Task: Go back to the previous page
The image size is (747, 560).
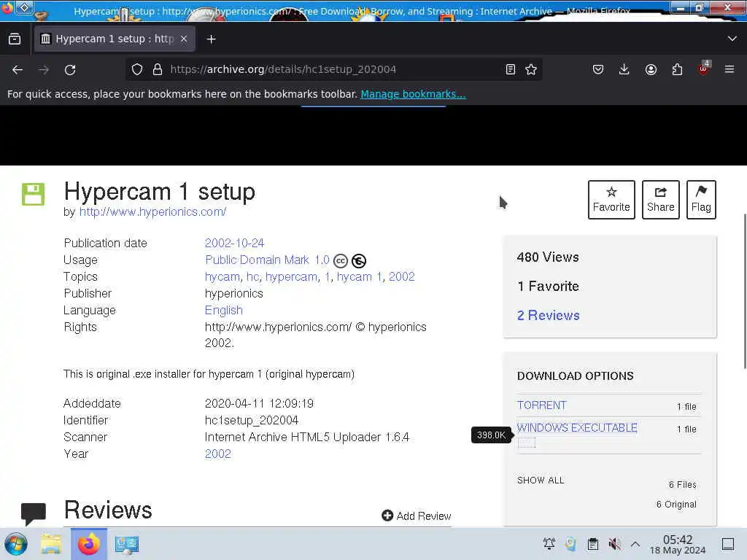Action: coord(18,70)
